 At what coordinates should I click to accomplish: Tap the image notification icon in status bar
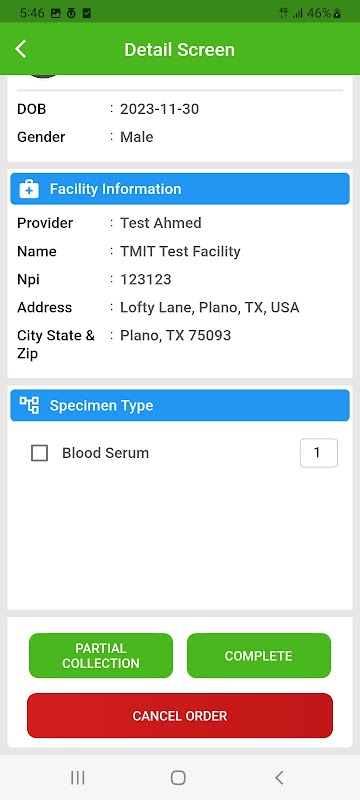(x=56, y=13)
